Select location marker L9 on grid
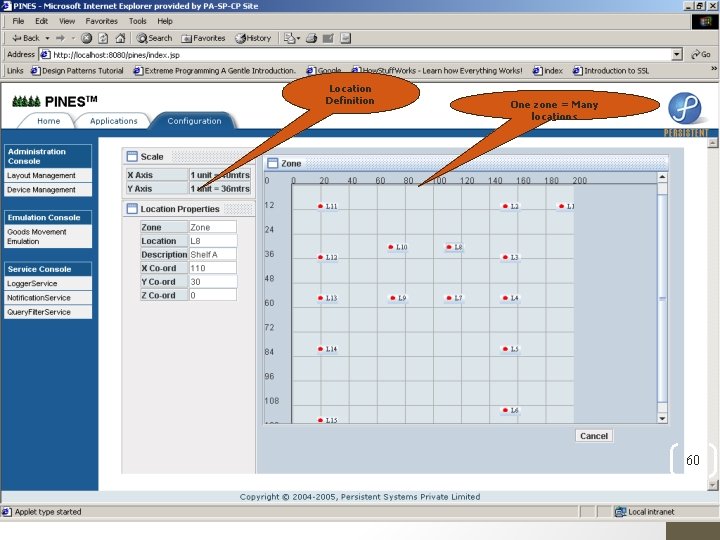This screenshot has height=540, width=720. tap(398, 298)
